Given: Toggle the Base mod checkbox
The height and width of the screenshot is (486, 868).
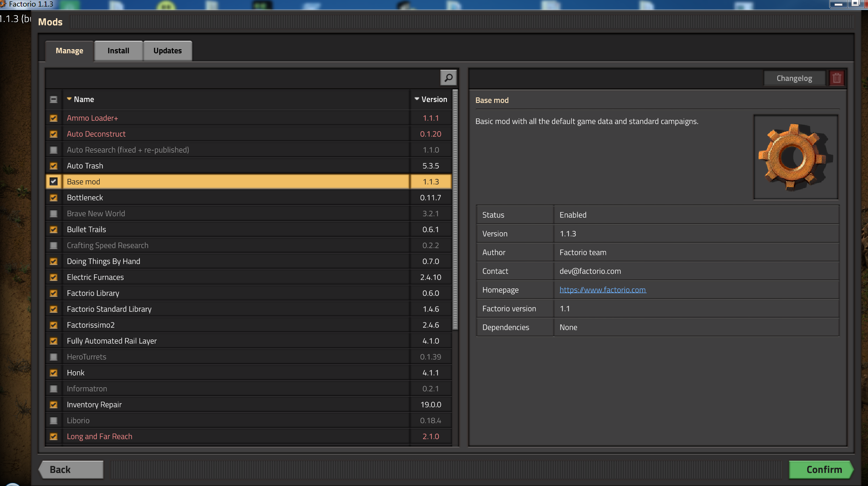Looking at the screenshot, I should click(x=54, y=182).
